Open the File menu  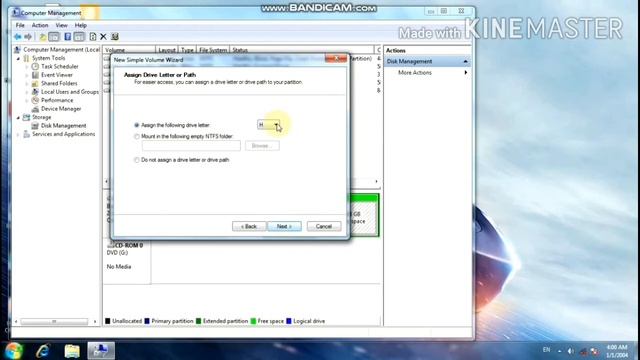click(20, 25)
